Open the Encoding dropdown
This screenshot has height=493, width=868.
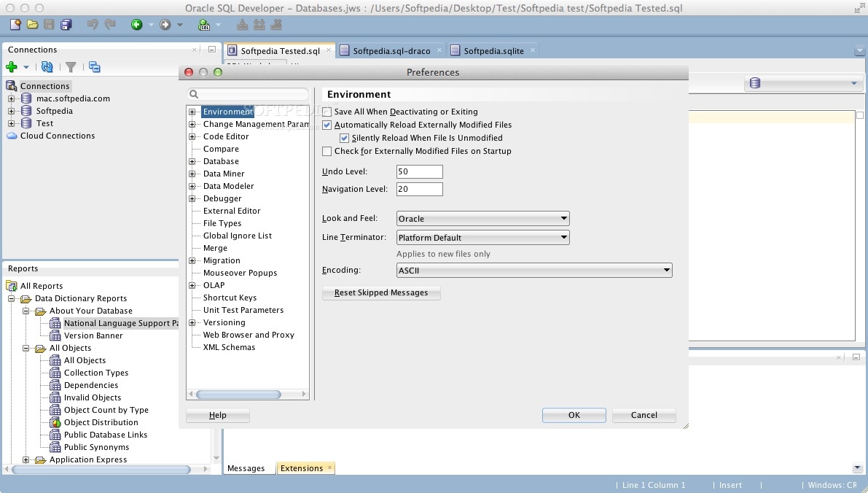click(534, 271)
